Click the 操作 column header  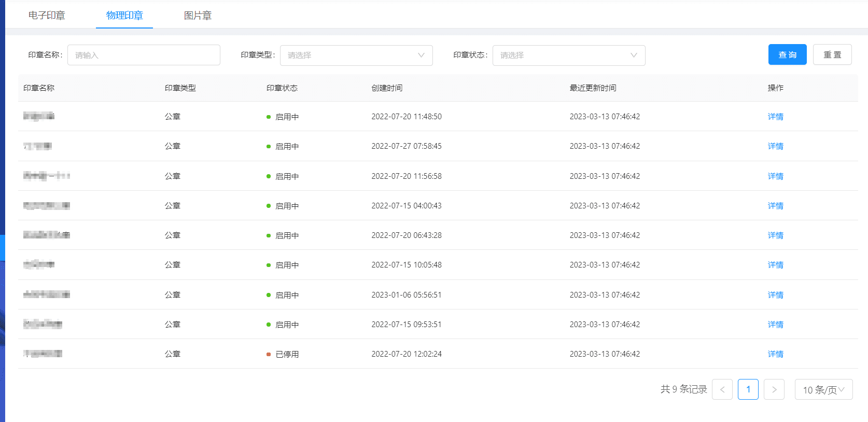pyautogui.click(x=776, y=88)
